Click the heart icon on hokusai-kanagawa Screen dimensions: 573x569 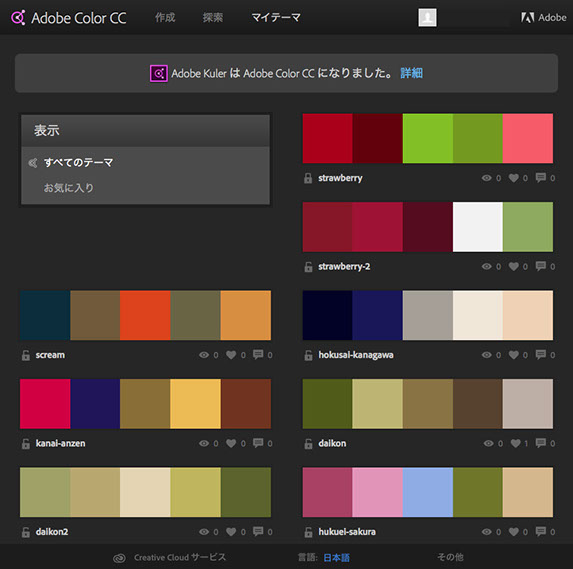click(514, 355)
